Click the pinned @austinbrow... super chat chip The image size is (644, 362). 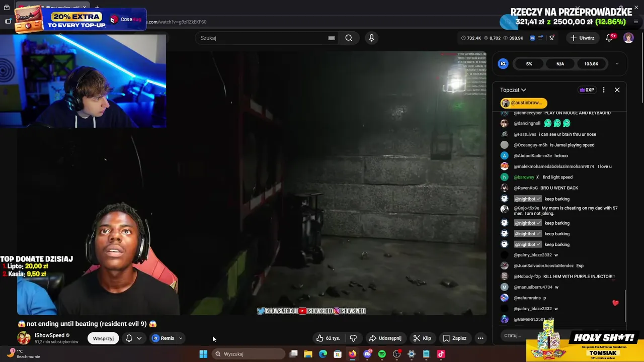(523, 103)
